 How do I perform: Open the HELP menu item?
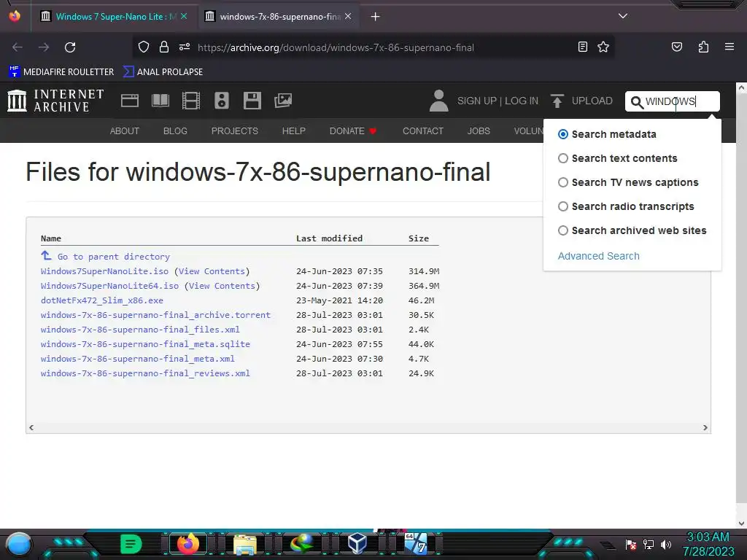click(x=293, y=131)
